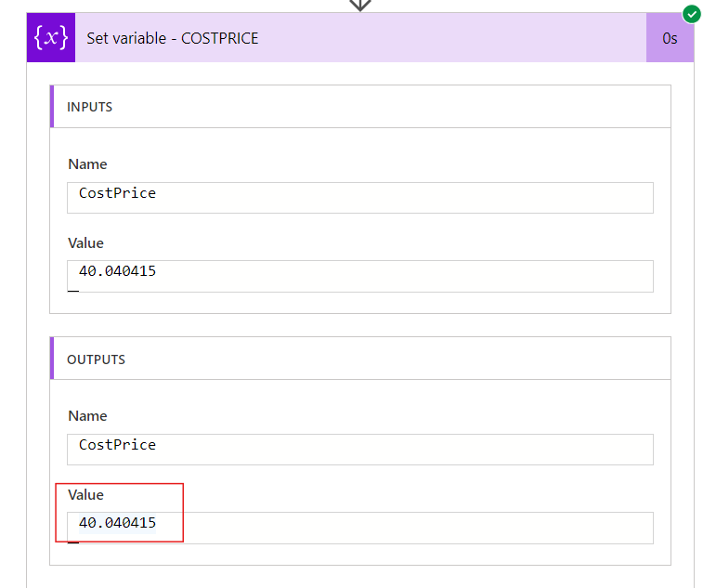Click the OUTPUTS section header

[x=360, y=359]
